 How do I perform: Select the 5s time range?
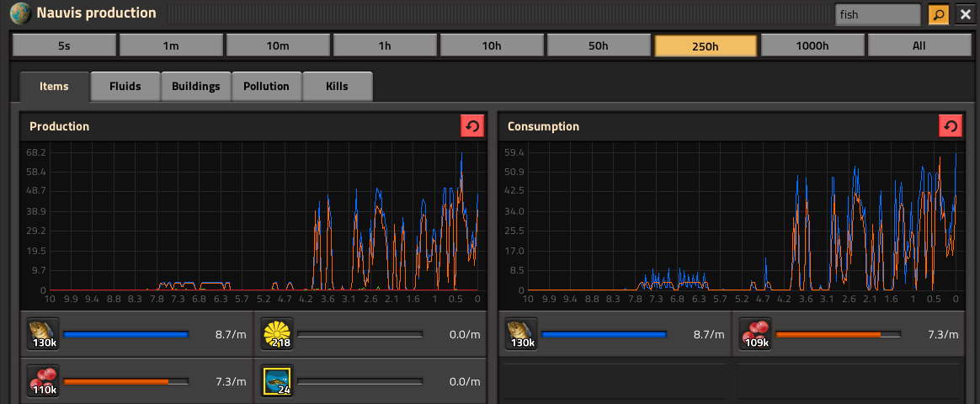64,45
